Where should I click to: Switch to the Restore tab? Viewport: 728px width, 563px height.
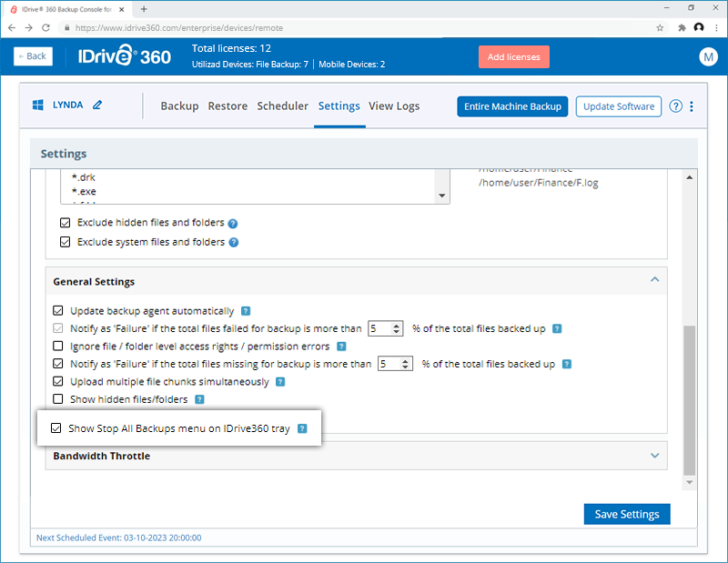click(227, 106)
